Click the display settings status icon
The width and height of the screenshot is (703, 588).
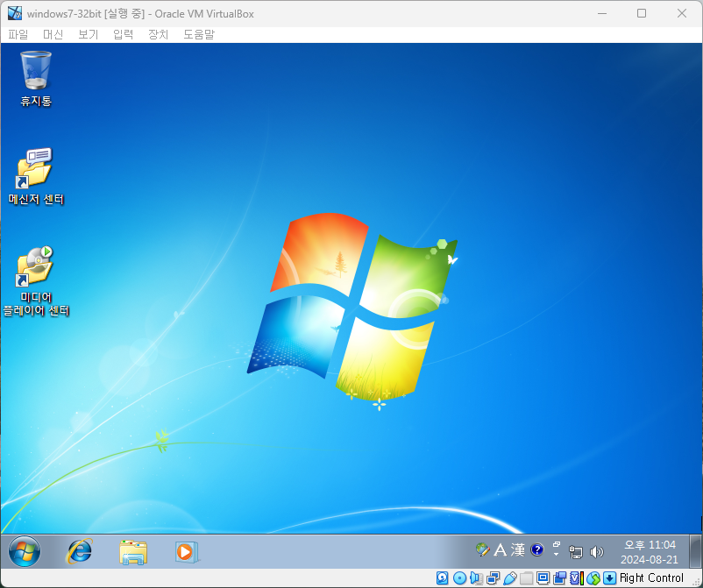coord(543,578)
